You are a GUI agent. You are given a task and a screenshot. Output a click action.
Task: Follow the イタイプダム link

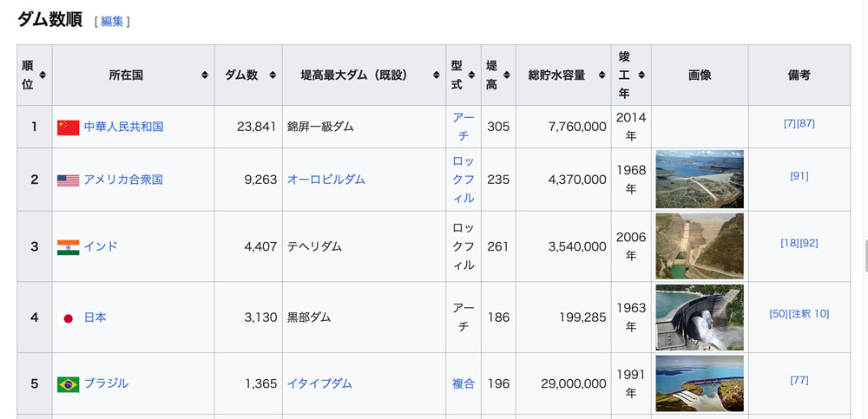click(x=319, y=383)
